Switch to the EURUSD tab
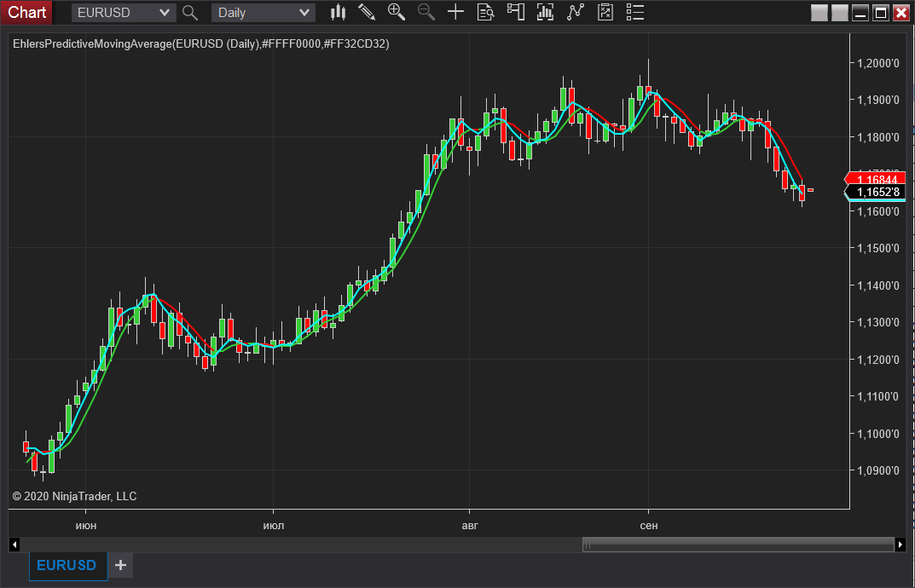 pyautogui.click(x=67, y=565)
